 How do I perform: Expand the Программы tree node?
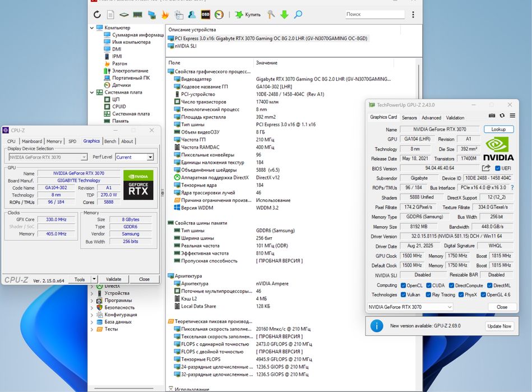tap(91, 301)
